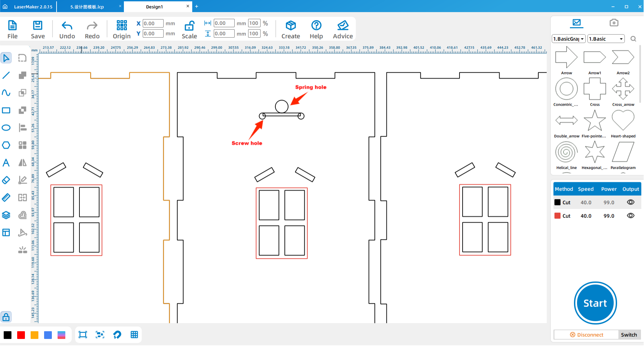This screenshot has height=346, width=644.
Task: Click the rounded corner selection tool
Action: pos(22,58)
